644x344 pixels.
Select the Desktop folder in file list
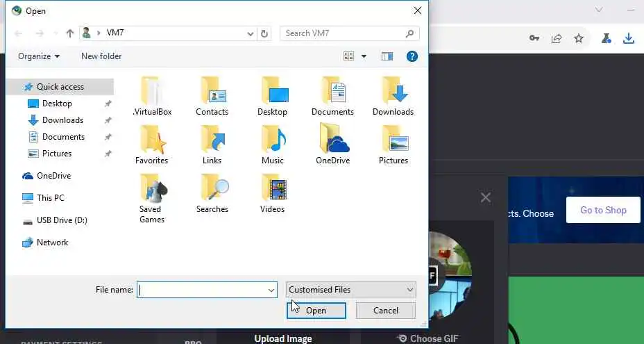[x=272, y=96]
